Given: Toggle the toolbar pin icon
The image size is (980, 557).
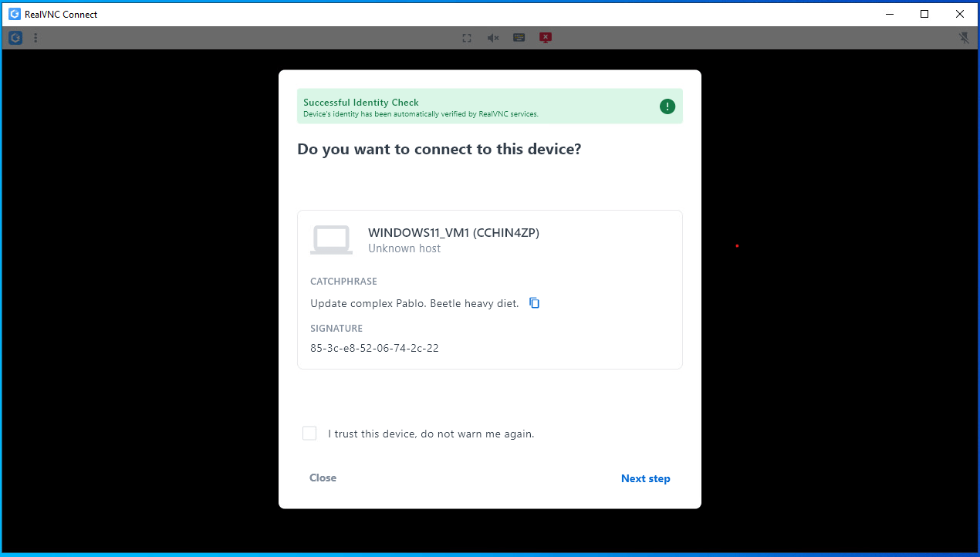Looking at the screenshot, I should (964, 38).
